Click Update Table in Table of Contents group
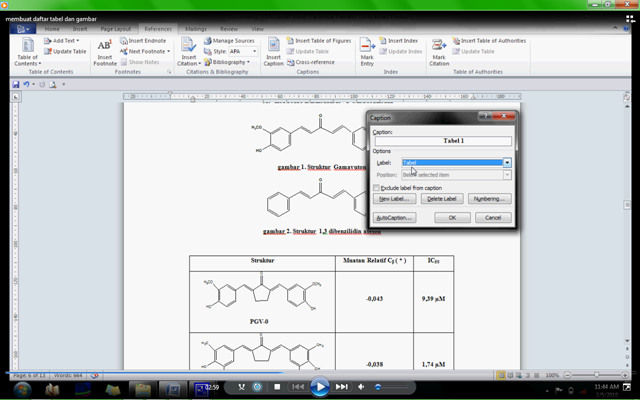The image size is (640, 400). 65,51
